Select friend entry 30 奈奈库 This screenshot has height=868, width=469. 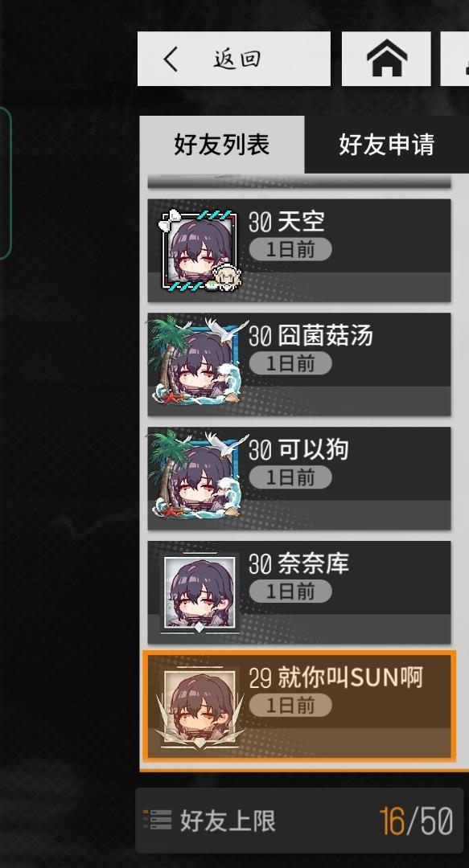click(299, 592)
